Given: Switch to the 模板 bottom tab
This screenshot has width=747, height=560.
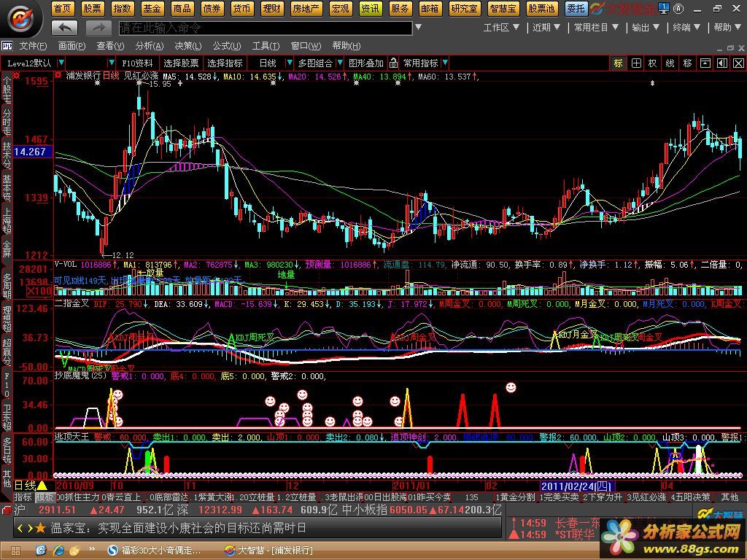Looking at the screenshot, I should [45, 497].
